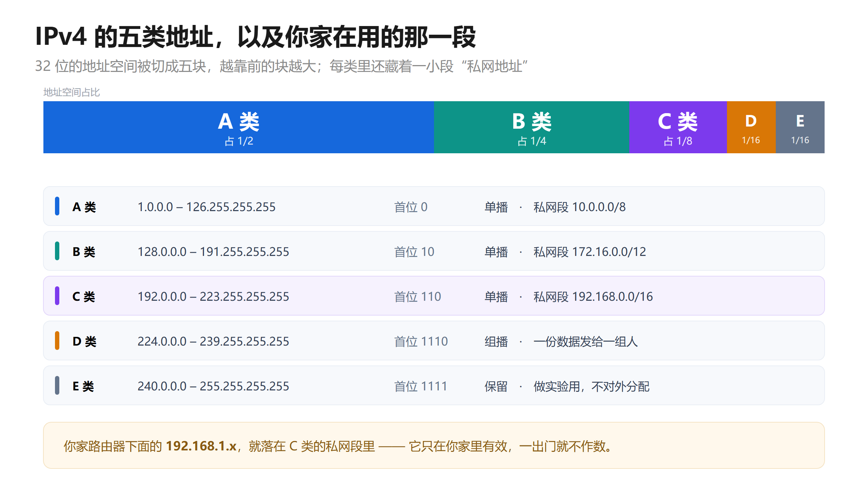Screen dimensions: 868x488
Task: Click the text 首位 0
Action: 411,207
